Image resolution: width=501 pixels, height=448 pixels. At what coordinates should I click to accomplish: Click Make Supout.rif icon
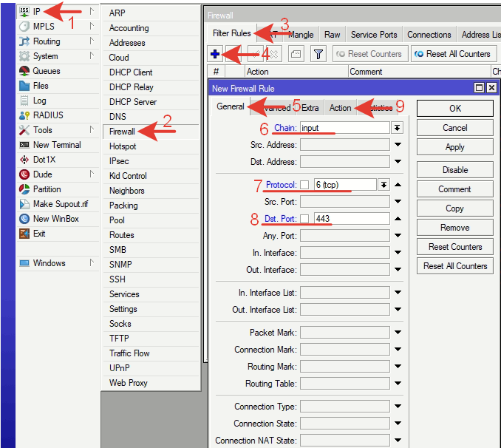(24, 204)
